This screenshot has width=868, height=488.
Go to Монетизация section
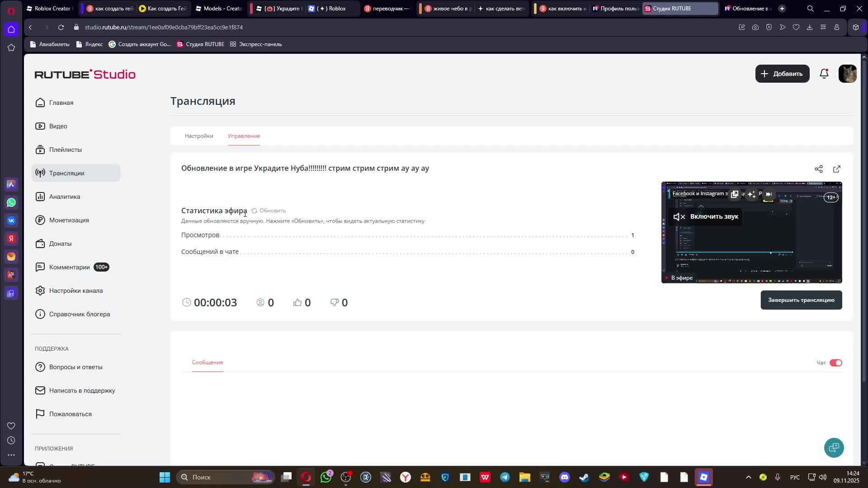tap(69, 220)
